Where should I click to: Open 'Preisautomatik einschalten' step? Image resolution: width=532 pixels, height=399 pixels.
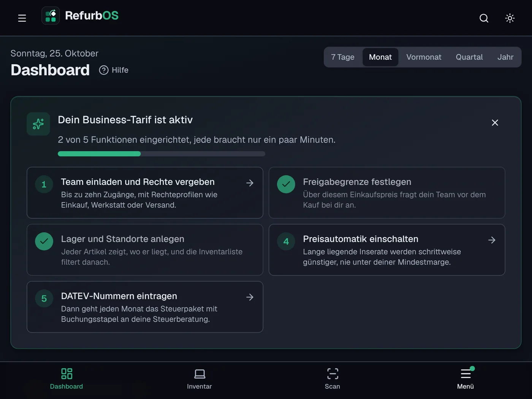[387, 250]
